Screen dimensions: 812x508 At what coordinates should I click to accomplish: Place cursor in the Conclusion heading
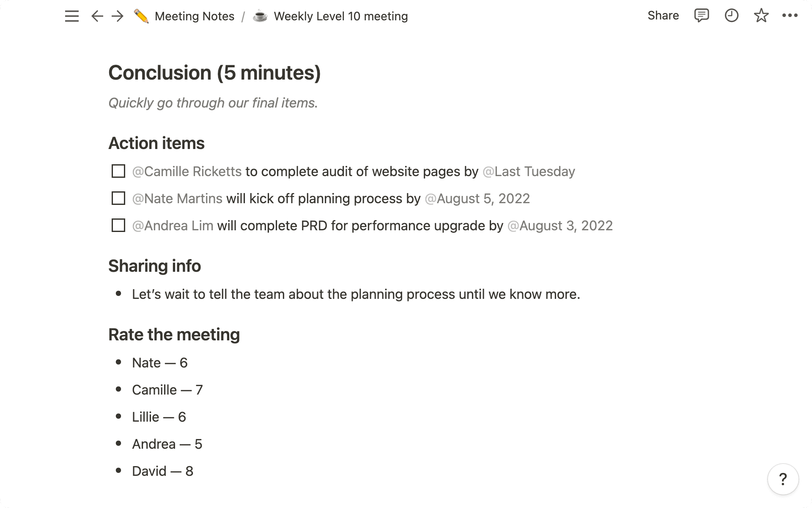pyautogui.click(x=215, y=72)
